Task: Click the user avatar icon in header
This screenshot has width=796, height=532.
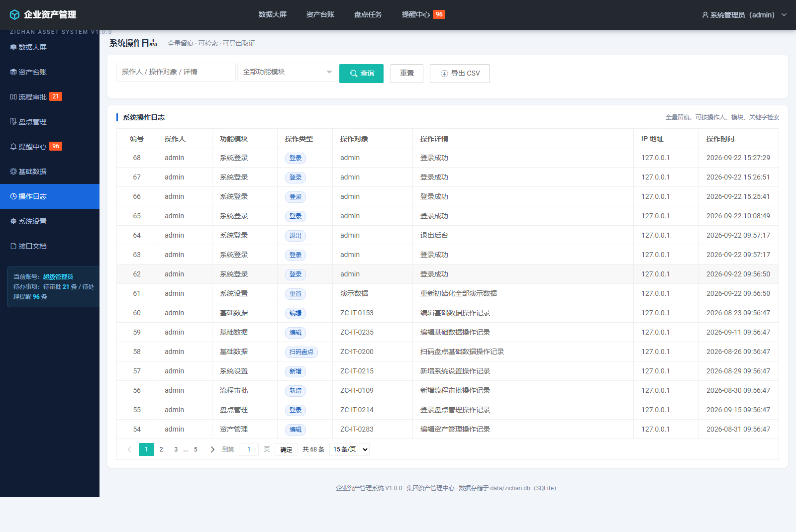Action: tap(705, 15)
